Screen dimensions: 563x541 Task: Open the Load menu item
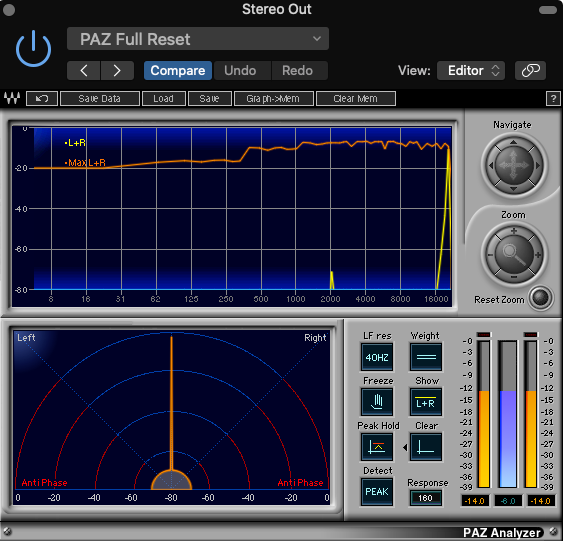tap(164, 98)
